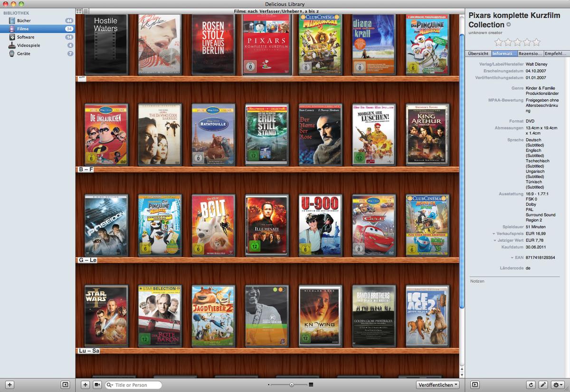
Task: Open the Software shelf in the sidebar
Action: (38, 37)
